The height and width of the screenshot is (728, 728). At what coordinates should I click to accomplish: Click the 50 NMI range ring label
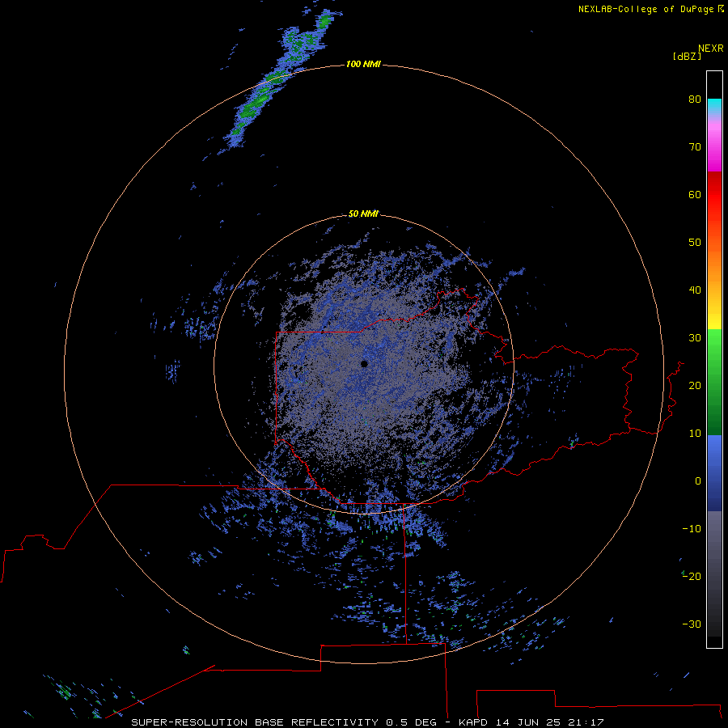pos(363,214)
